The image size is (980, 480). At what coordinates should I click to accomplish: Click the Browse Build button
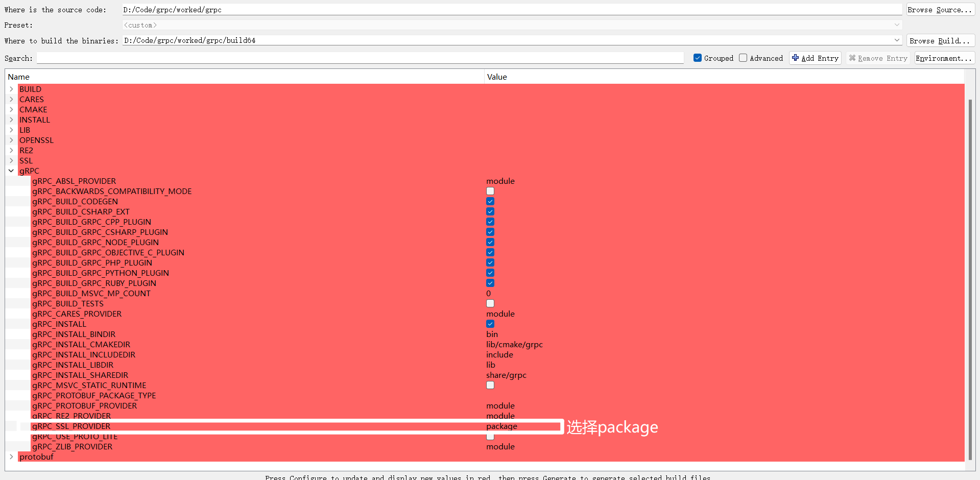[x=940, y=41]
